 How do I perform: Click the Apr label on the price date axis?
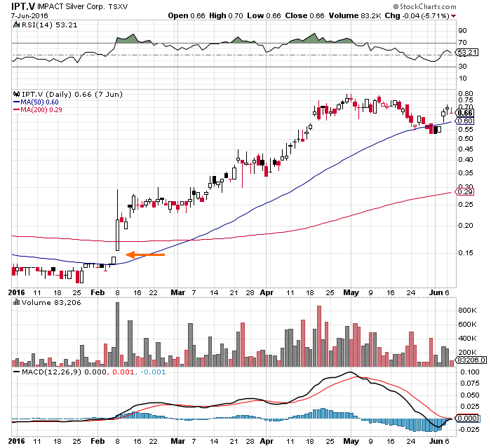pos(267,292)
